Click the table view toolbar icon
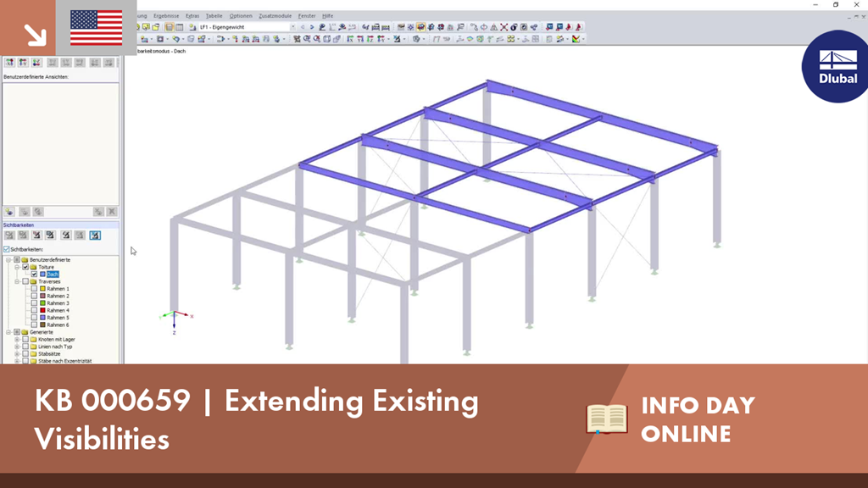Image resolution: width=868 pixels, height=488 pixels. point(180,27)
